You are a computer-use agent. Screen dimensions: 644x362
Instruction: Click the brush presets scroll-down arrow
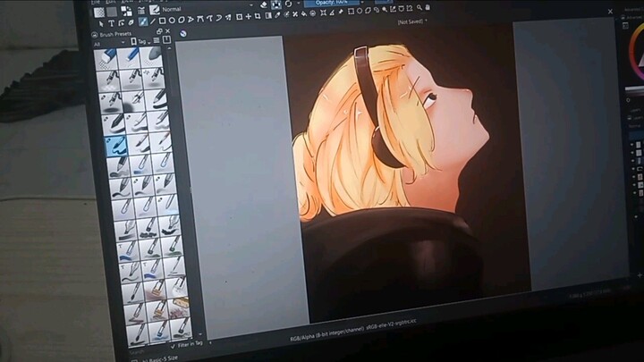click(200, 334)
